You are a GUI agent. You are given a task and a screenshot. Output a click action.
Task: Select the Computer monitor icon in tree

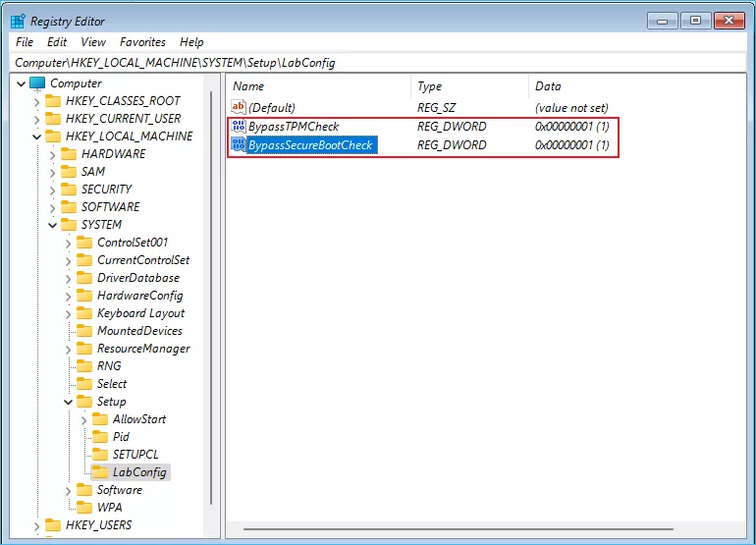tap(37, 83)
